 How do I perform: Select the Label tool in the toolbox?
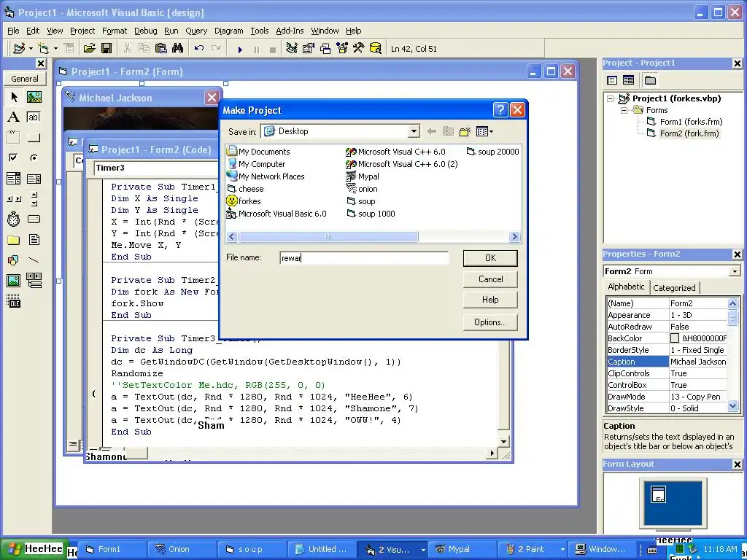point(14,117)
